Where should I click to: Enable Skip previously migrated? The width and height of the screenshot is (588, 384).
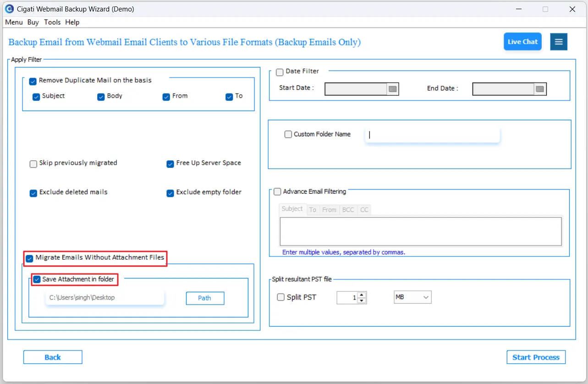[33, 164]
